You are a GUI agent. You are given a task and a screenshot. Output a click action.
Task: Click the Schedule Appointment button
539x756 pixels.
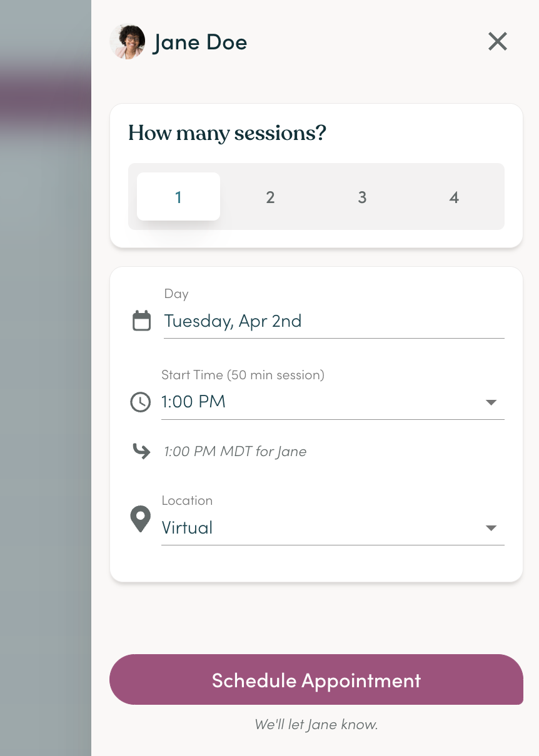[316, 680]
